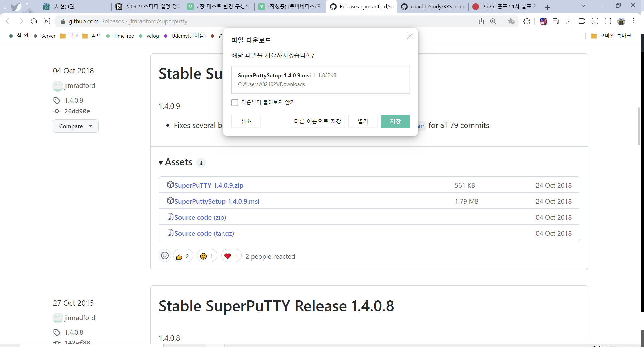Viewport: 644px width, 347px height.
Task: Open the 1.4.0.8 tag link
Action: [74, 332]
